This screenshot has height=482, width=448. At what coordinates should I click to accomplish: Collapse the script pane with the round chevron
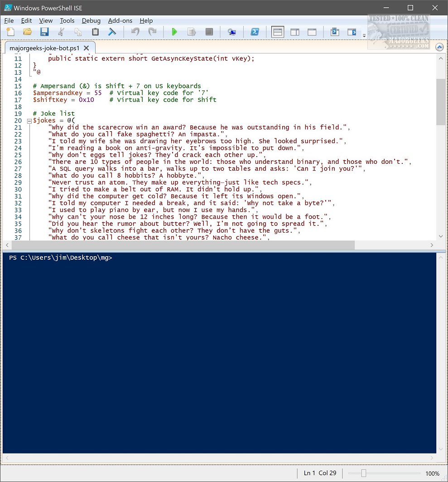point(439,47)
